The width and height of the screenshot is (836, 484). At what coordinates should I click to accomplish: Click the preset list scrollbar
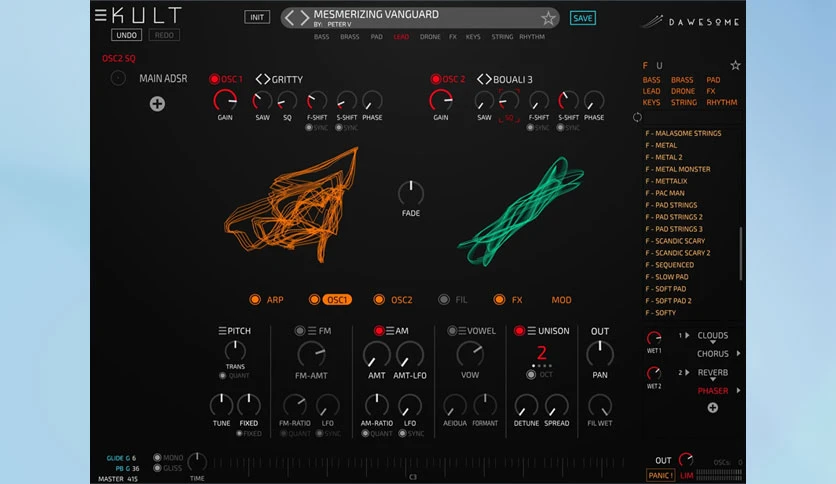pos(740,253)
